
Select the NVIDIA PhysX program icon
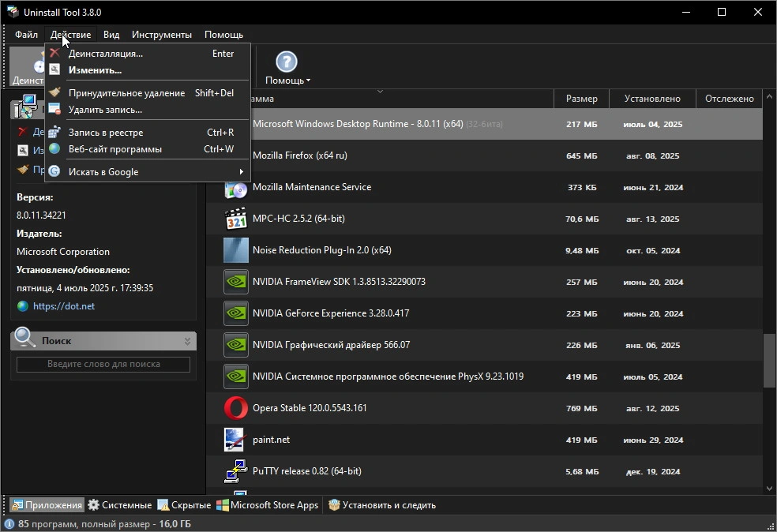point(236,377)
